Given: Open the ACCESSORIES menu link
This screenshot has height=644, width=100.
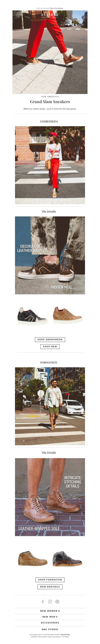Looking at the screenshot, I should [50, 623].
